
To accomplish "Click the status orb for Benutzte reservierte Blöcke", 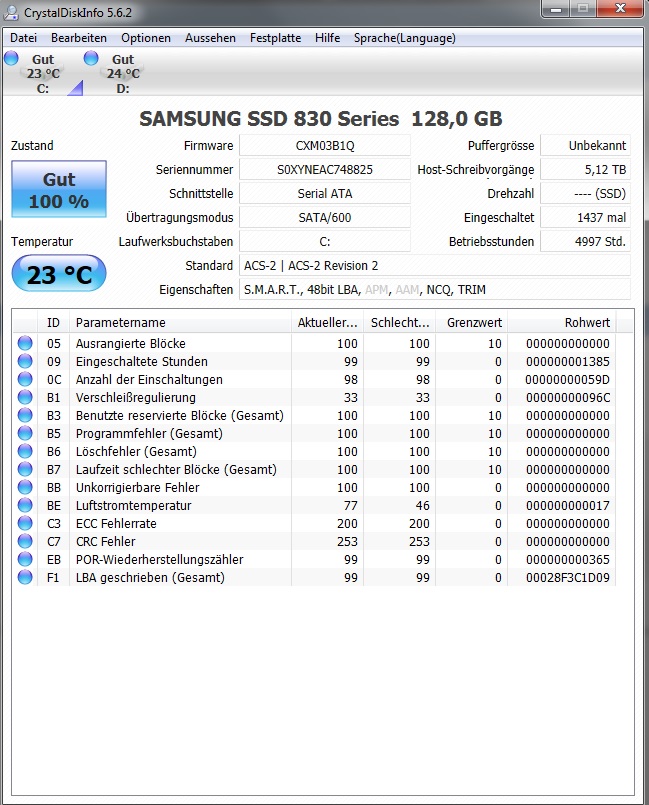I will tap(25, 415).
